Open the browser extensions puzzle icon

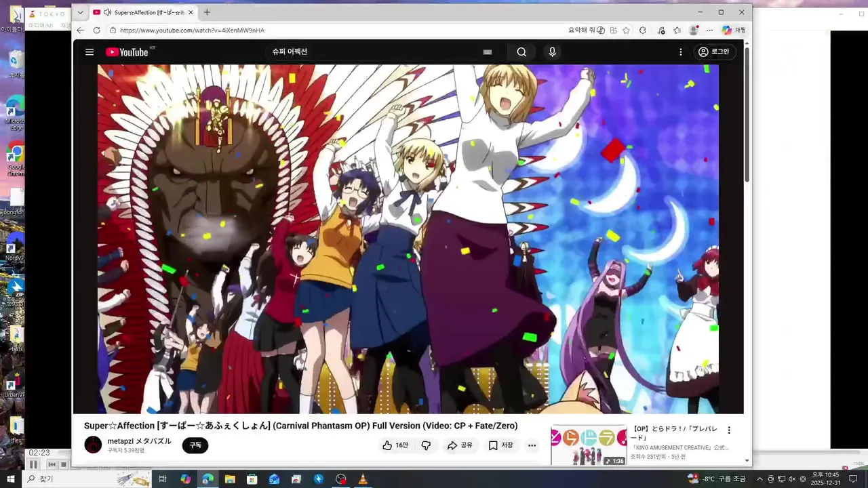(643, 30)
